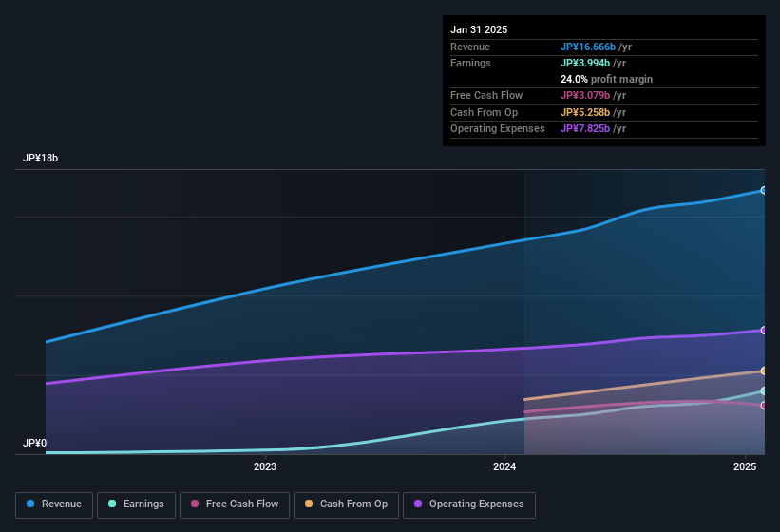Click the Cash From Op label in tooltip

click(484, 112)
